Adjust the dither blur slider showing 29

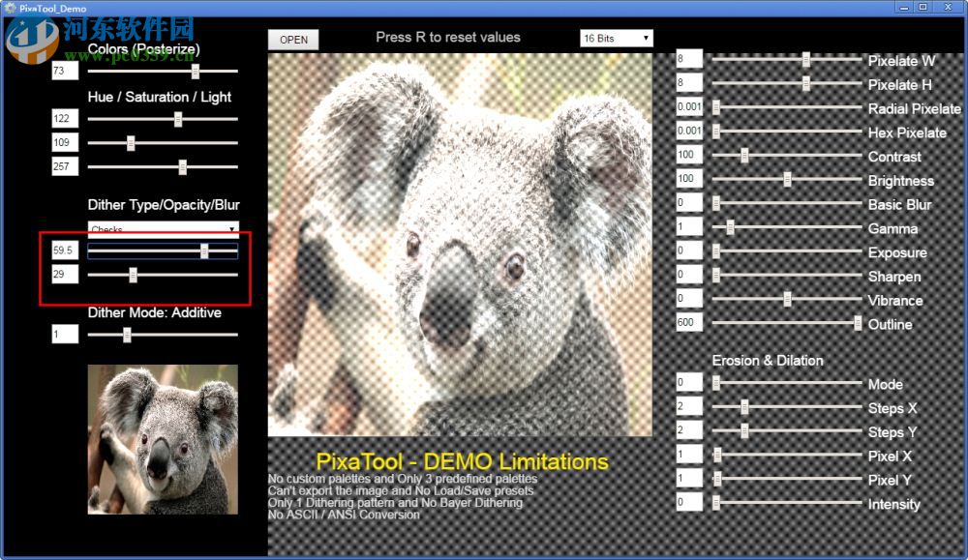click(131, 275)
